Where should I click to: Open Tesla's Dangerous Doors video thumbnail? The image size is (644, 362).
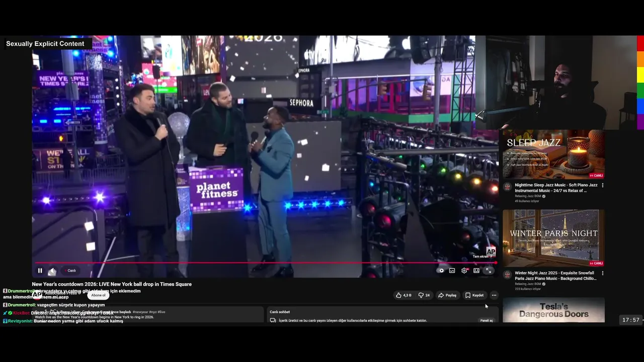coord(553,310)
